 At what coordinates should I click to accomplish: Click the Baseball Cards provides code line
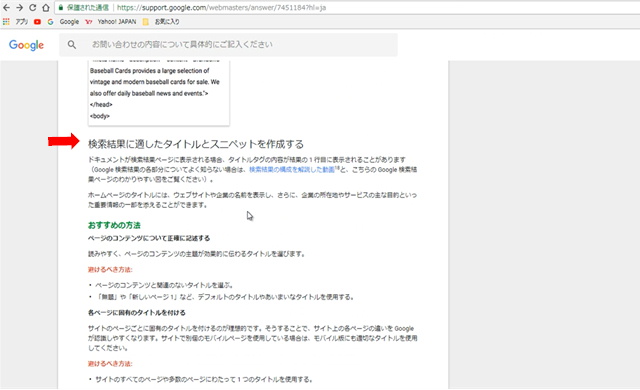pyautogui.click(x=150, y=71)
